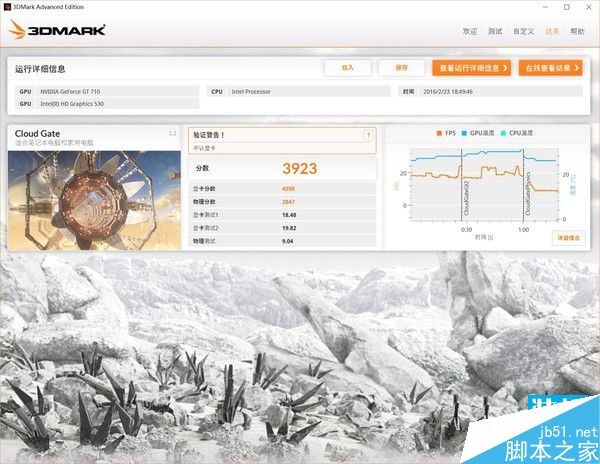The height and width of the screenshot is (464, 600).
Task: Click the overall score 3923
Action: (x=300, y=169)
